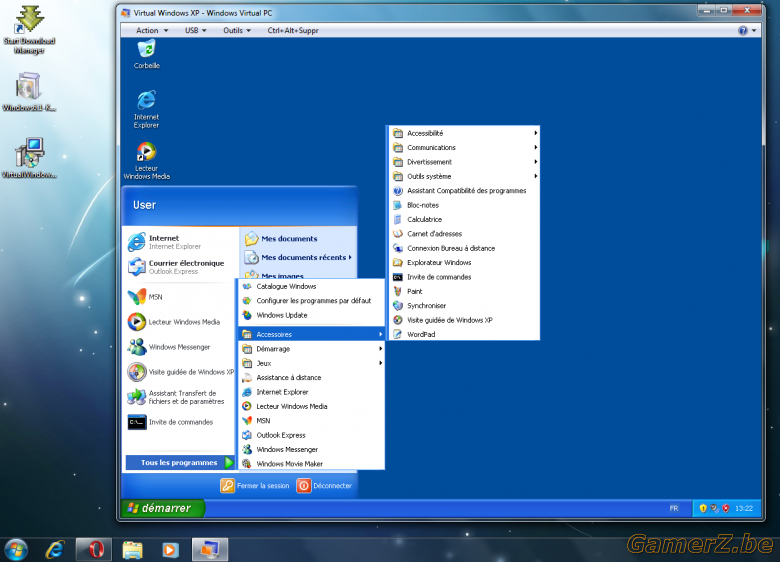The image size is (780, 562).
Task: Open Invite de commandes in Start menu left column
Action: pyautogui.click(x=181, y=422)
